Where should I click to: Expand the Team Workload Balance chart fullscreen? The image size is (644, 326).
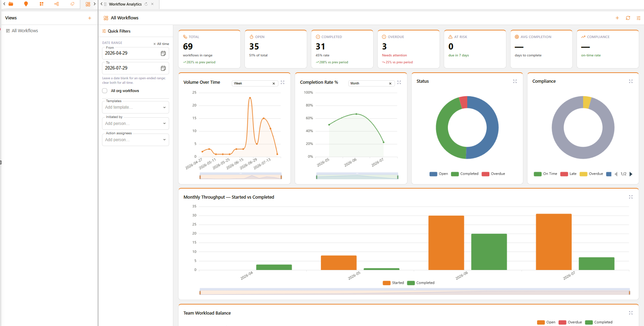click(631, 313)
